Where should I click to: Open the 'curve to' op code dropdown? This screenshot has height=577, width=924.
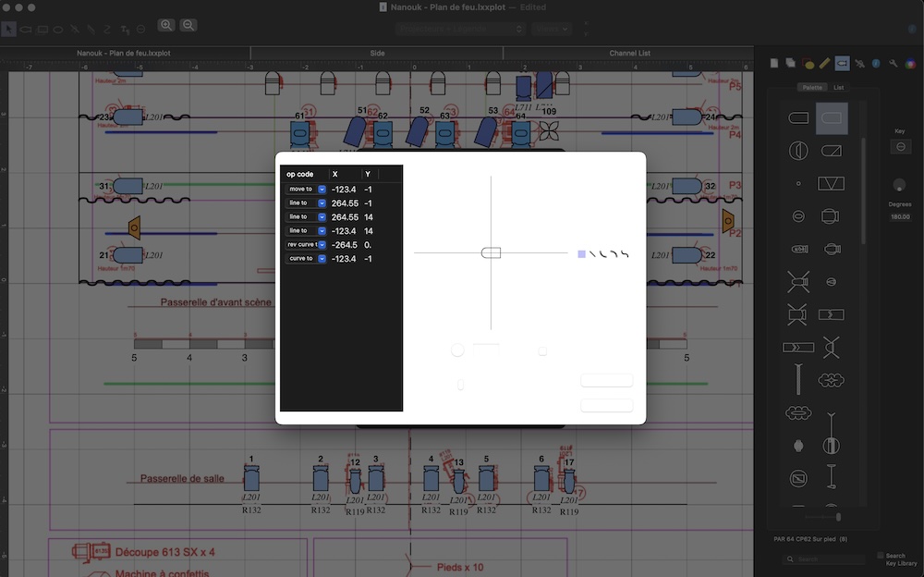pos(305,258)
